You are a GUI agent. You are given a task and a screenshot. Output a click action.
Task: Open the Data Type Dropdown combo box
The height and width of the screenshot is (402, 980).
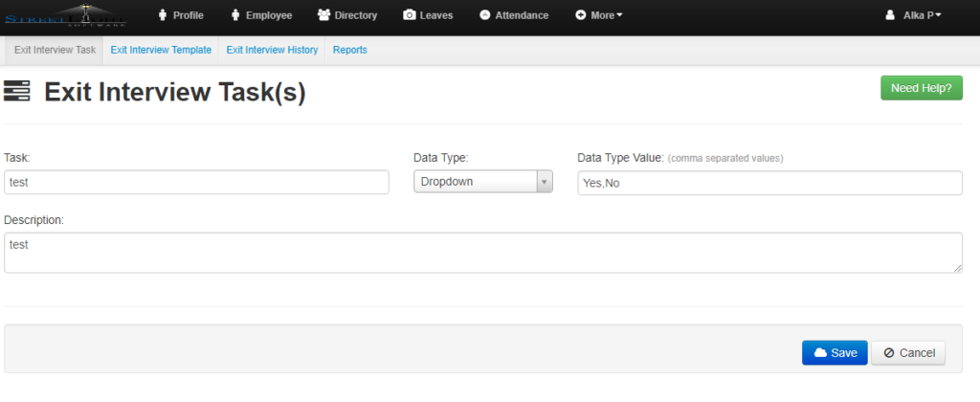483,182
